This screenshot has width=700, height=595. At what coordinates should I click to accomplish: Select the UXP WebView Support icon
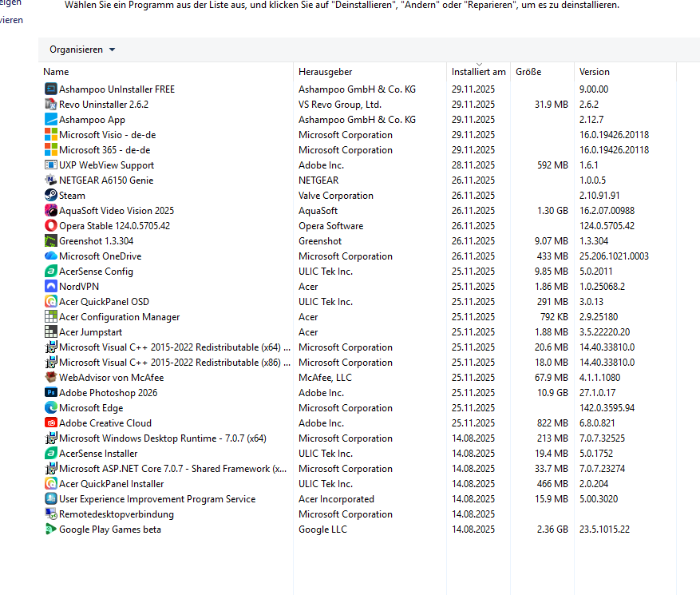pos(51,165)
